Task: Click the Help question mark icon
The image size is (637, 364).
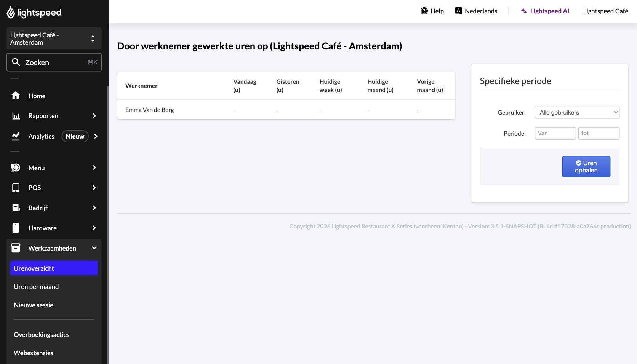Action: (x=424, y=11)
